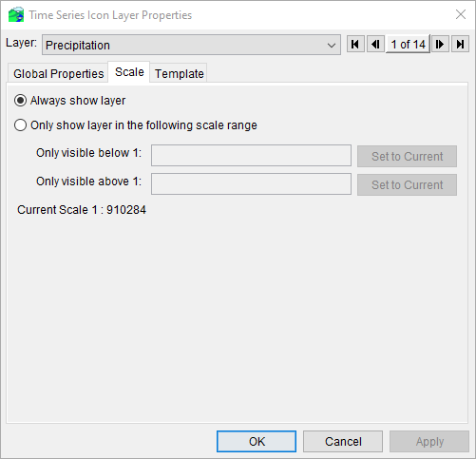Click the 1 of 14 layer counter
The height and width of the screenshot is (459, 476).
(408, 44)
